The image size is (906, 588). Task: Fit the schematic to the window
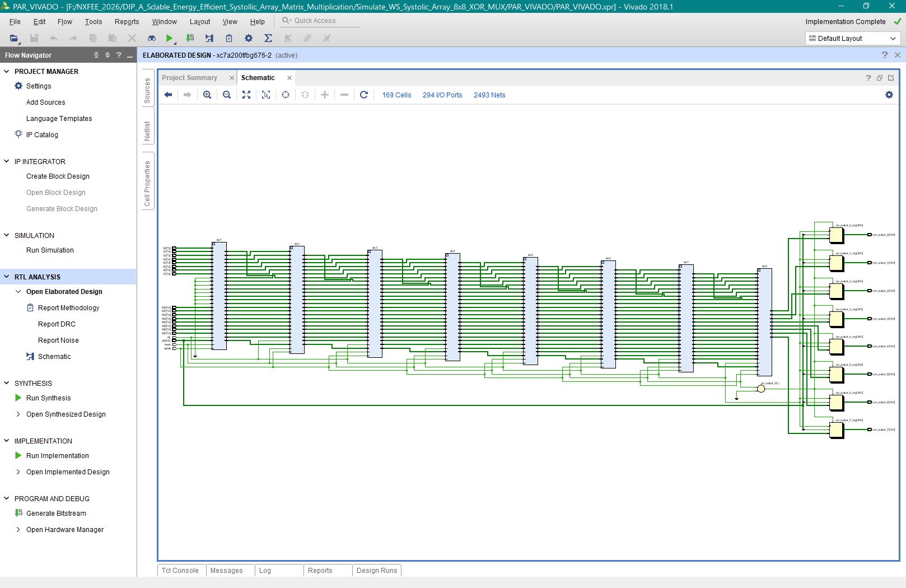pyautogui.click(x=246, y=95)
